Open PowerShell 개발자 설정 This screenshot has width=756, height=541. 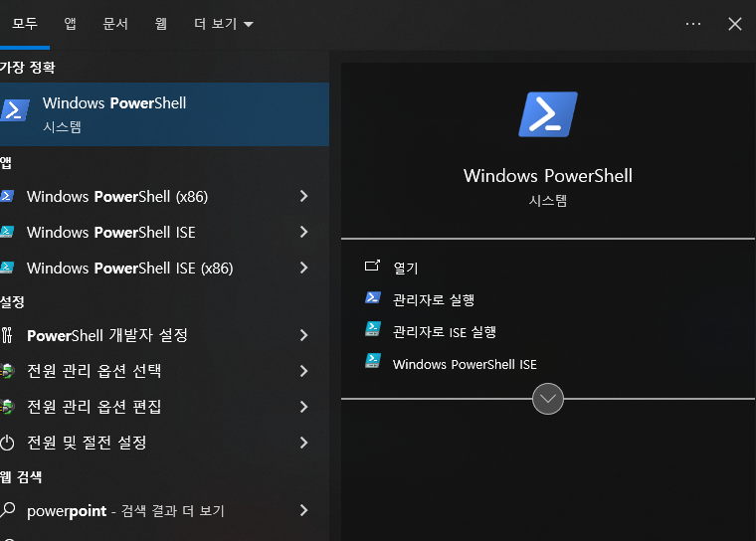coord(107,335)
